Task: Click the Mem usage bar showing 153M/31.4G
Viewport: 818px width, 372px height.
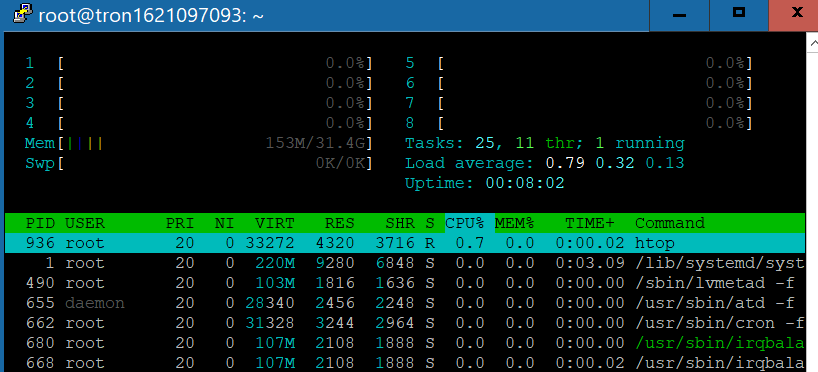Action: point(200,143)
